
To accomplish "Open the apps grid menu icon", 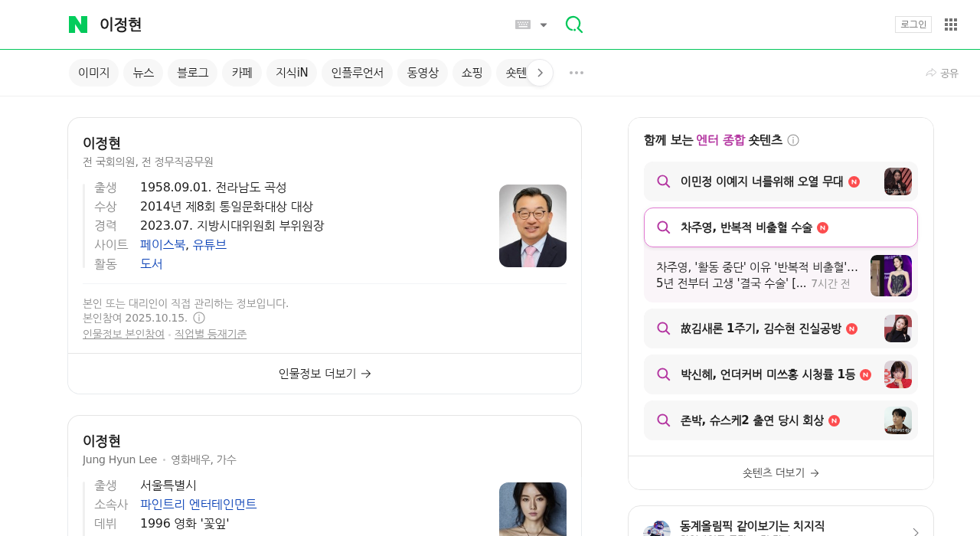I will pyautogui.click(x=950, y=24).
